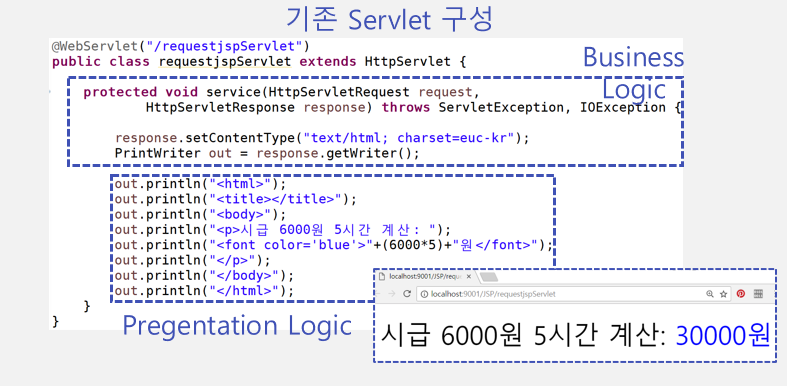The width and height of the screenshot is (787, 386).
Task: Select the localhost:9001/JSP browser tab
Action: point(426,277)
